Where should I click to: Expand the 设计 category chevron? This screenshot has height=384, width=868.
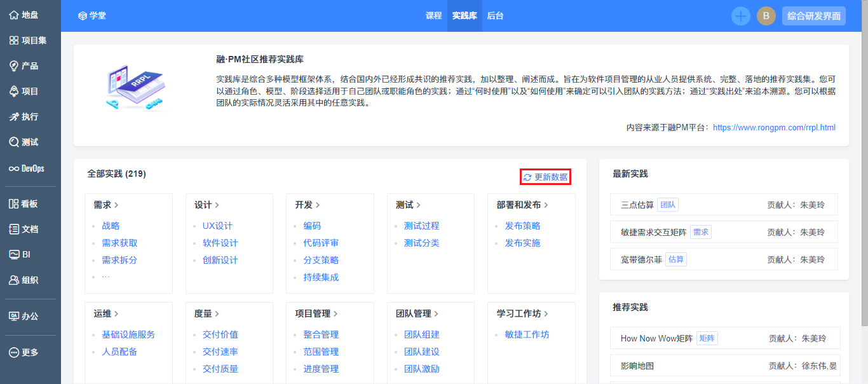[217, 205]
